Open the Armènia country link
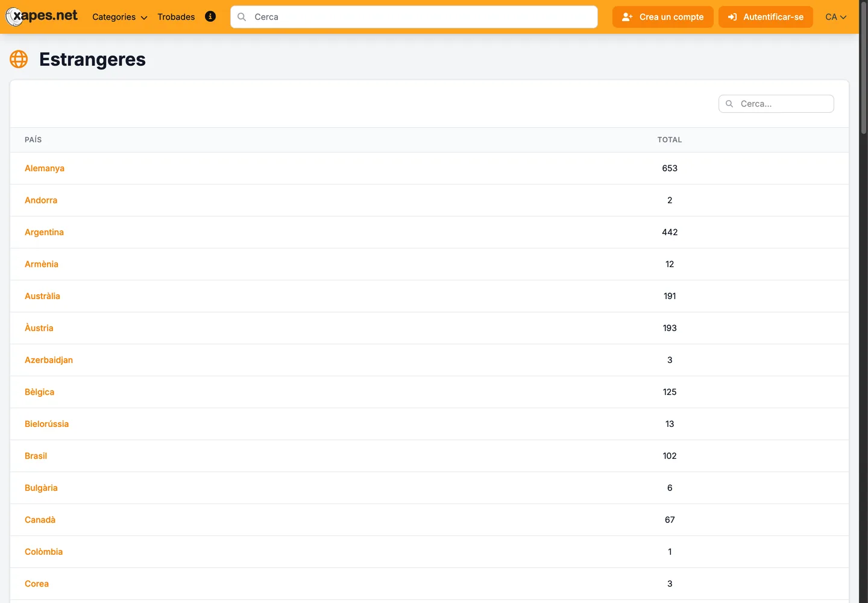Screen dimensions: 868x603 (x=42, y=264)
